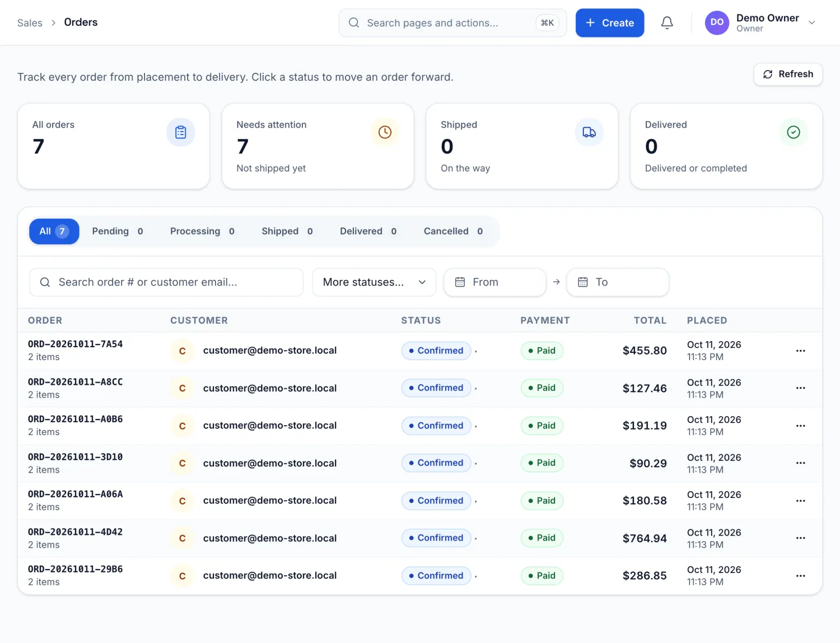
Task: Click the $764.94 total
Action: point(645,538)
